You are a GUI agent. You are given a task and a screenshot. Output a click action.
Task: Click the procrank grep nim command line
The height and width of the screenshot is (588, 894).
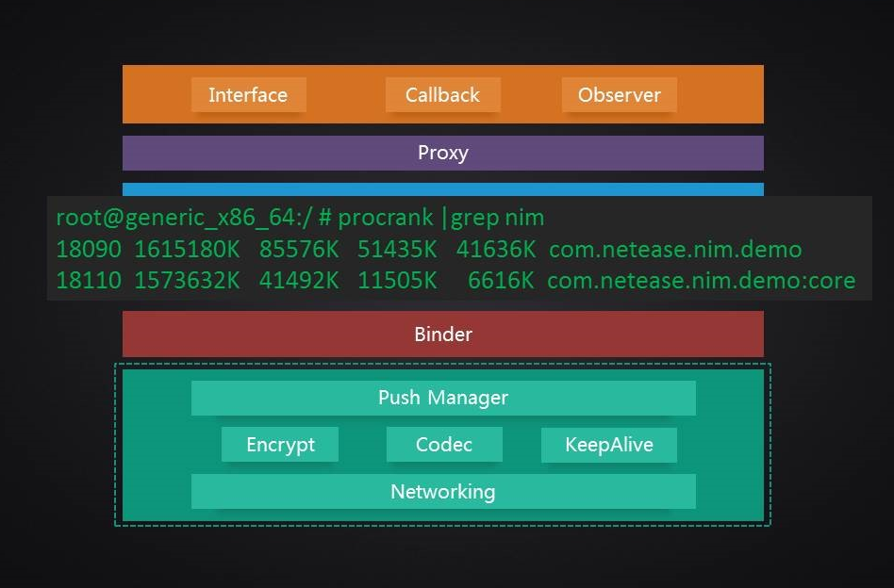coord(300,218)
